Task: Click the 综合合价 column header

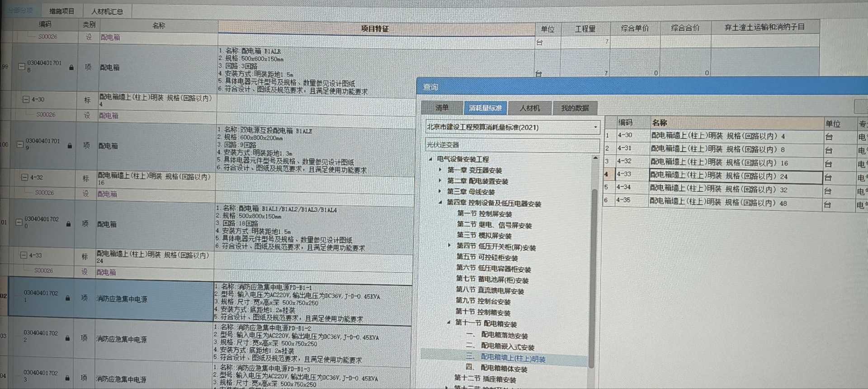Action: [x=685, y=28]
